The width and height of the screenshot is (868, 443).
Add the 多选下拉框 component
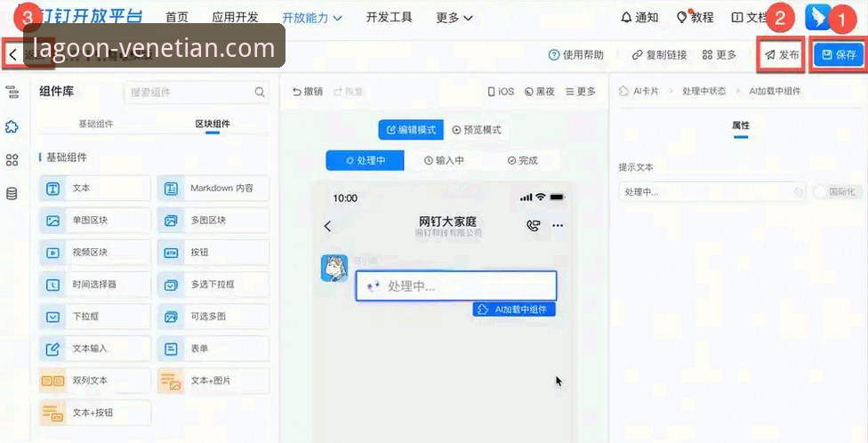213,285
